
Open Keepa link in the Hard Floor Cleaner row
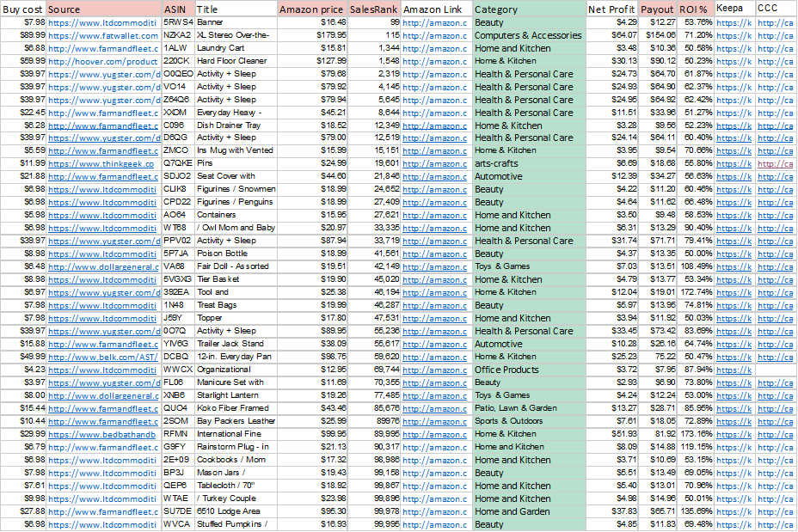tap(734, 62)
